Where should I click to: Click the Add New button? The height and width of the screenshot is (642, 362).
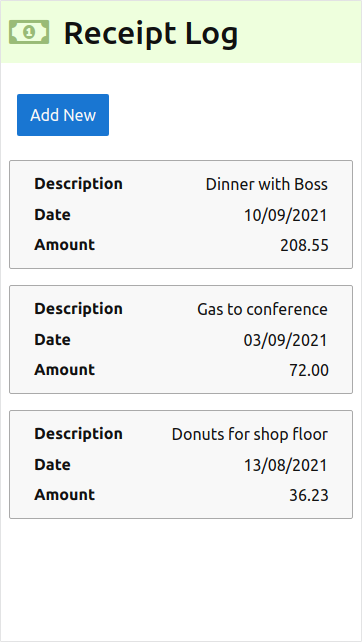point(63,115)
